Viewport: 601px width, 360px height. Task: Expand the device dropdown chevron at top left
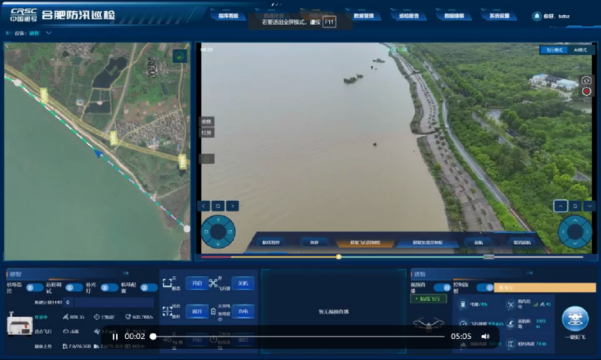[49, 33]
